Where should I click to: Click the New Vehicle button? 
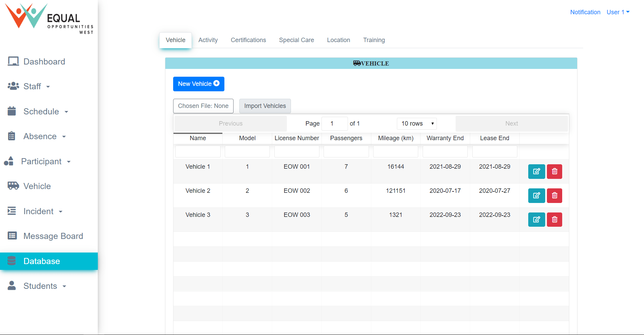[x=199, y=84]
